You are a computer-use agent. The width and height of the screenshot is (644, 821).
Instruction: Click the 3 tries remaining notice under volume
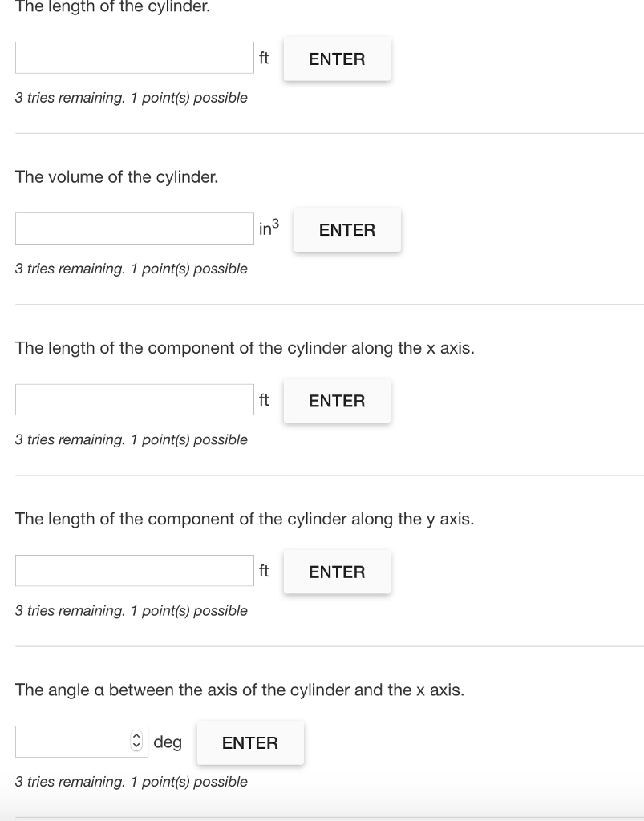pos(131,269)
